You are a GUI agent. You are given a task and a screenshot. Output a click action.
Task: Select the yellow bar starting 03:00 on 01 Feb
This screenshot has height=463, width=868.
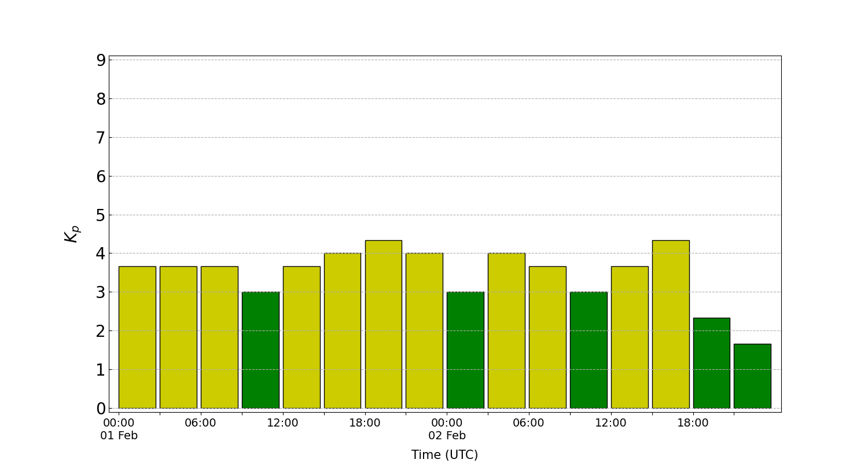coord(178,337)
